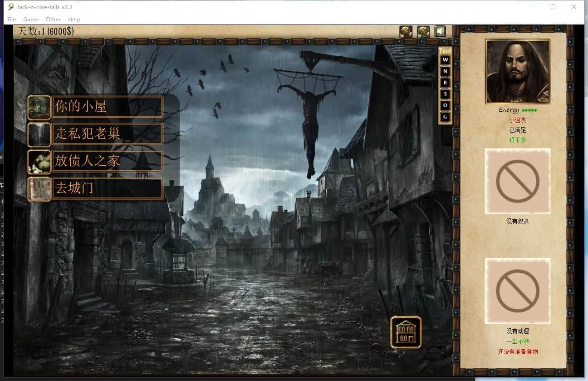Open the 放债人之家 location icon

point(39,162)
